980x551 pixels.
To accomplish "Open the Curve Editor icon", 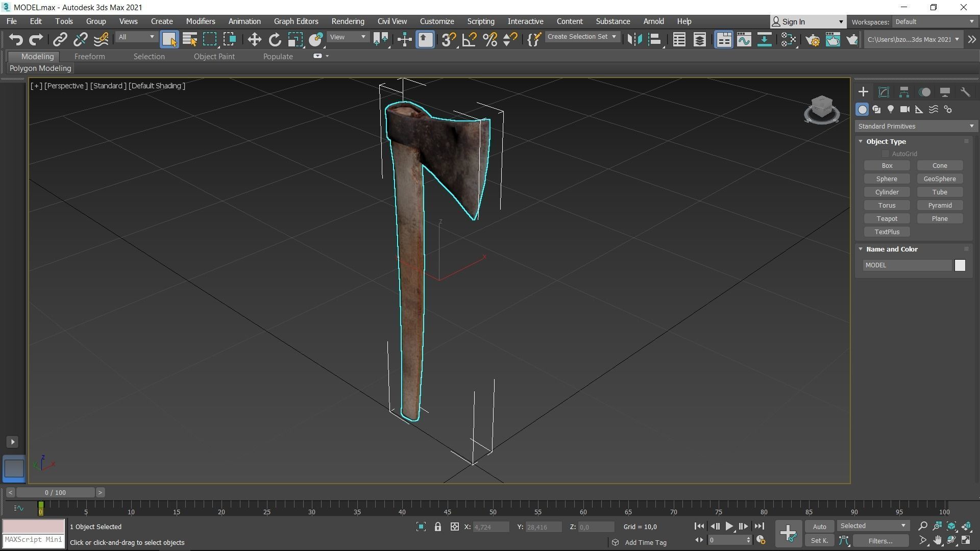I will pyautogui.click(x=744, y=39).
